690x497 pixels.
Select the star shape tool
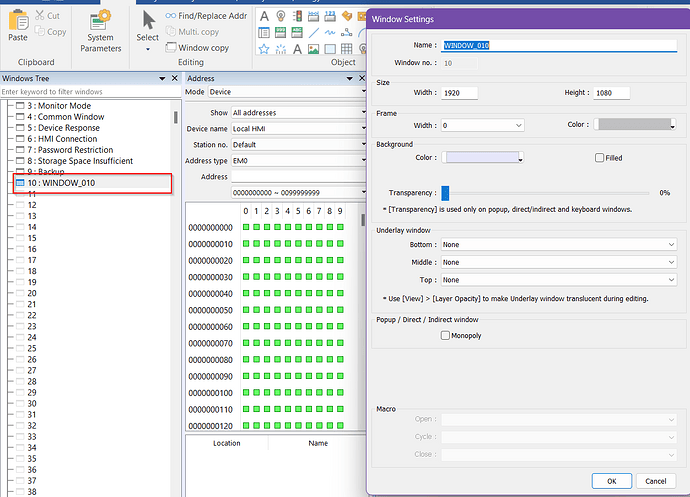coord(264,49)
